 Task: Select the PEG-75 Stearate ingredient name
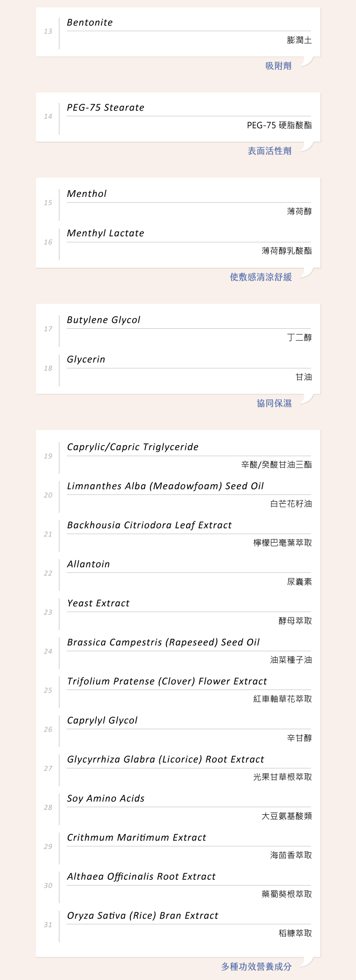[x=105, y=108]
